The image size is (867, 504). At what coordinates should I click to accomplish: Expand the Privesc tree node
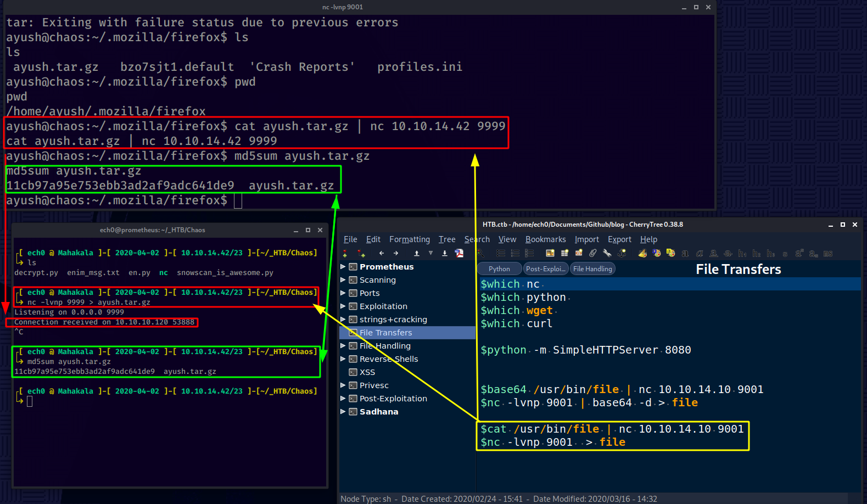343,385
